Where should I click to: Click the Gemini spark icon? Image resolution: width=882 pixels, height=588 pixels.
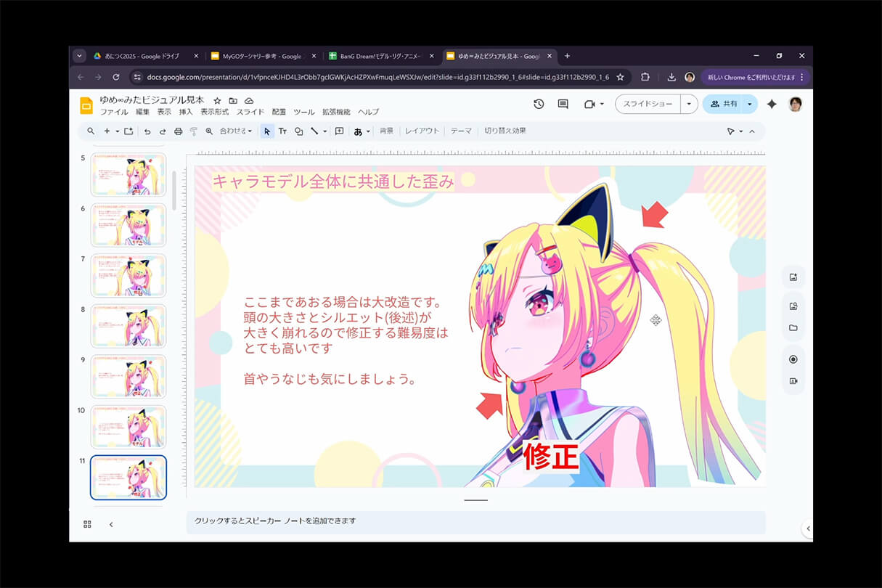click(771, 104)
